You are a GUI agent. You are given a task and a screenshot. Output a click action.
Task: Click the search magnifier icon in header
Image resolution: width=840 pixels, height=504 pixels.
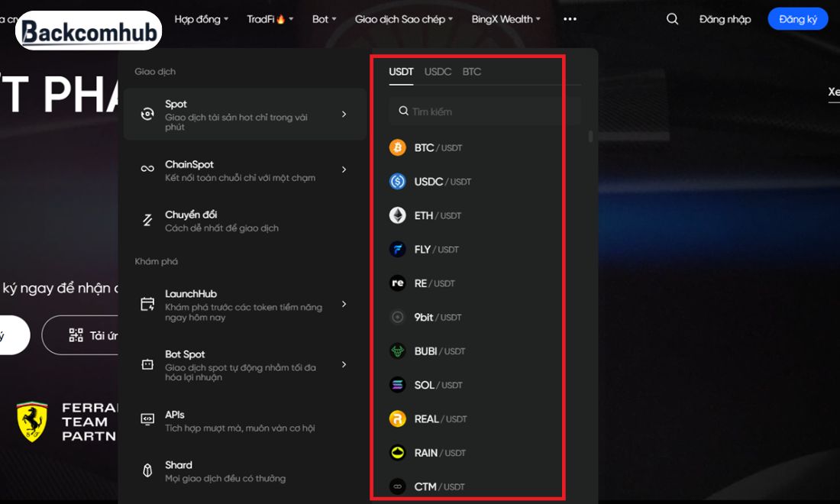point(672,19)
